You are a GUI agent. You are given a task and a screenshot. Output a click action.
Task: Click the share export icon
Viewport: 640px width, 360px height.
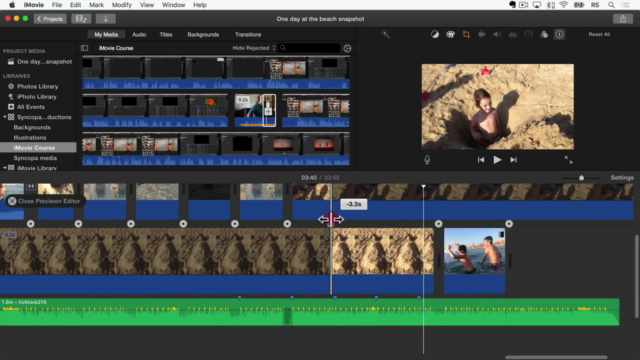pyautogui.click(x=623, y=19)
